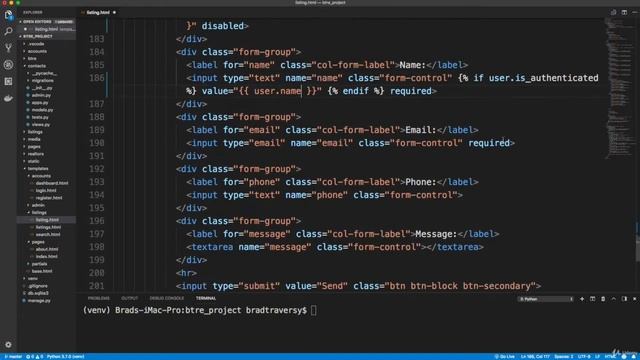The width and height of the screenshot is (640, 360).
Task: Open login.html template
Action: [x=46, y=191]
